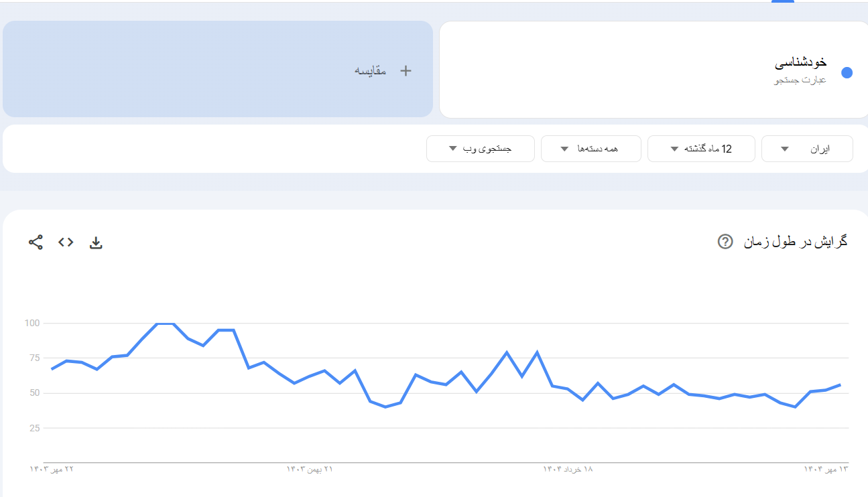The image size is (868, 497).
Task: Click the ۲۱ بهمن ۱۴۰۳ date label
Action: 310,469
